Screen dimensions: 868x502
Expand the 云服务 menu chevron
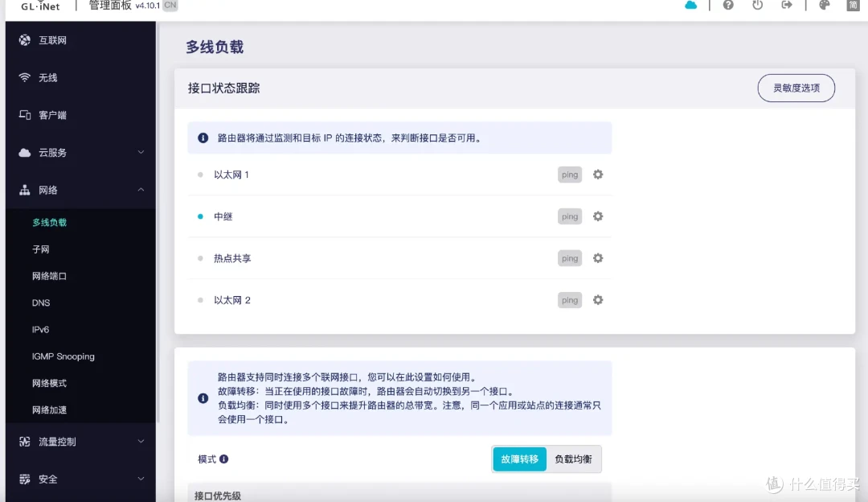coord(141,152)
